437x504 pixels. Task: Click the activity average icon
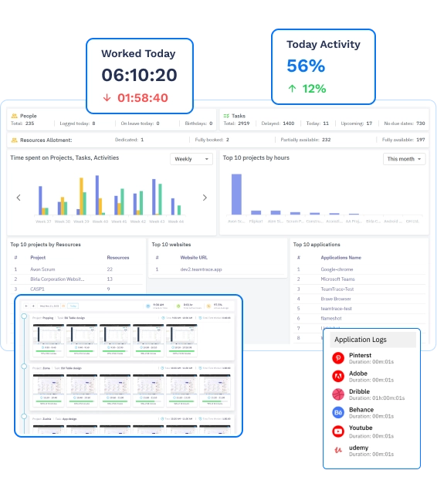pyautogui.click(x=208, y=306)
